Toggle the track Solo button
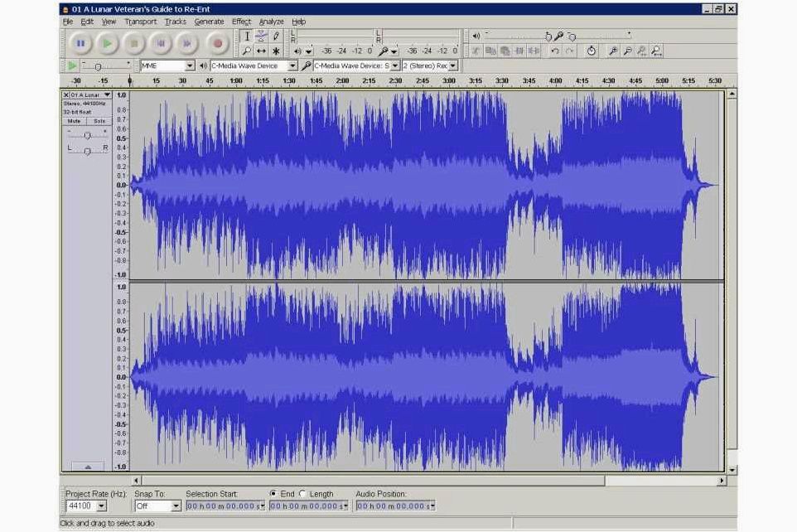Image resolution: width=797 pixels, height=532 pixels. tap(99, 121)
